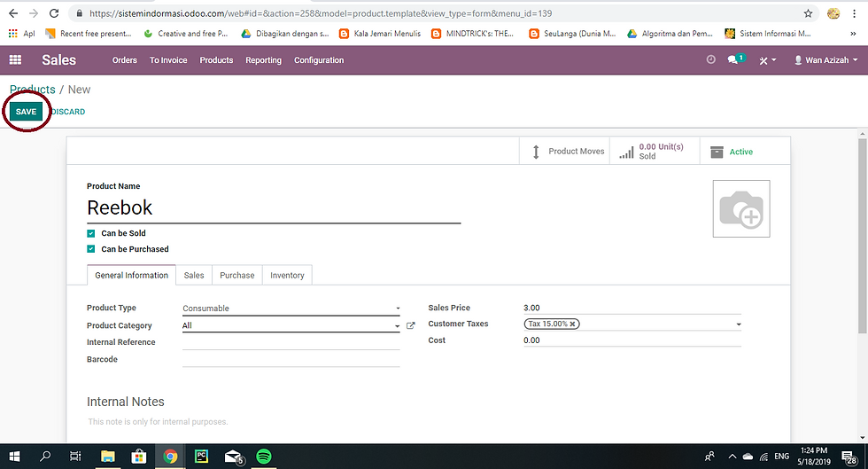This screenshot has width=868, height=469.
Task: Expand the Customer Taxes dropdown arrow
Action: 739,324
